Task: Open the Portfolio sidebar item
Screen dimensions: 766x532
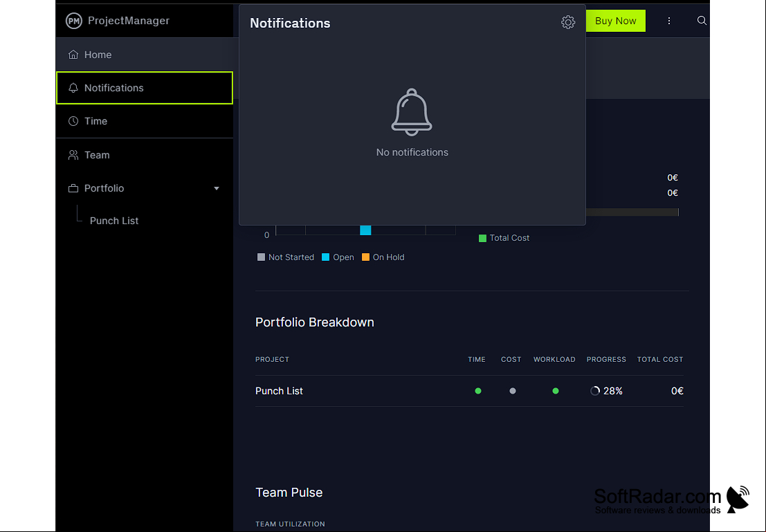Action: pos(145,188)
